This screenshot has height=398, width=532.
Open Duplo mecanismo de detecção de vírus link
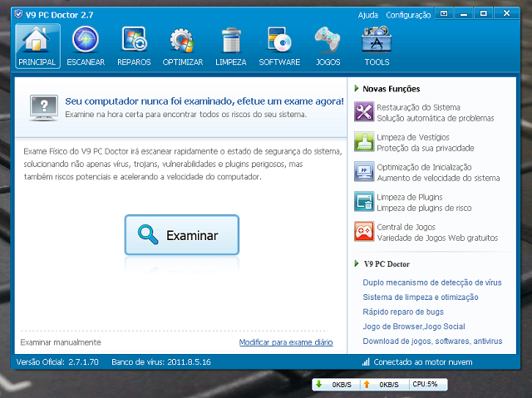pos(432,283)
